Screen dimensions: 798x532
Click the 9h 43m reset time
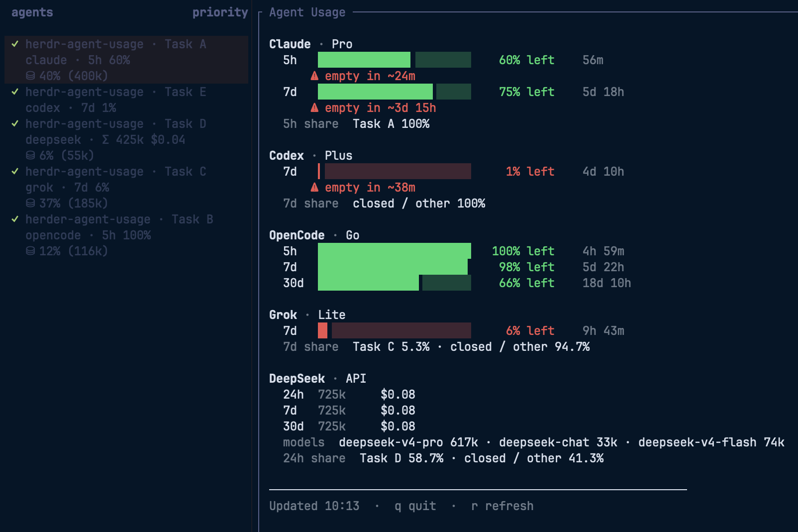[603, 331]
